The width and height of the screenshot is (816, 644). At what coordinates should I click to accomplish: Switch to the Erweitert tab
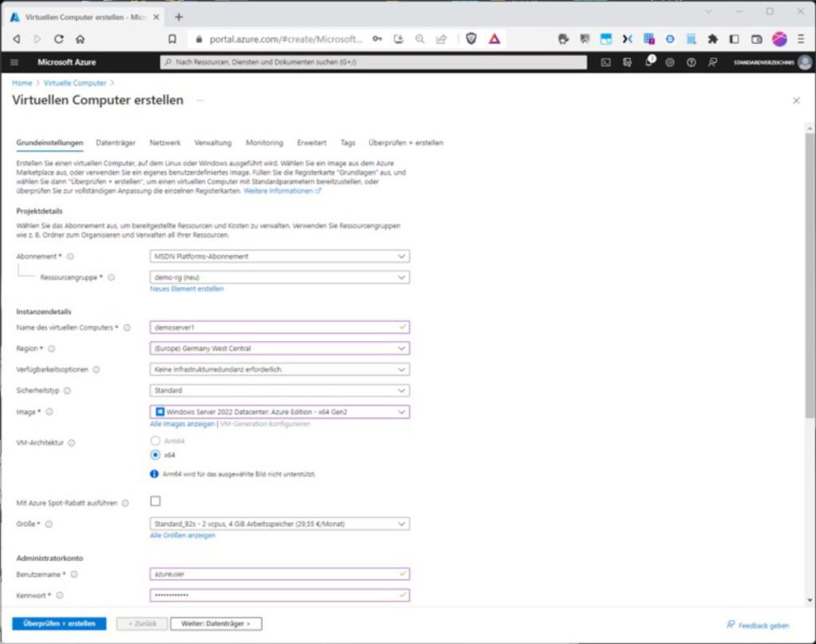point(312,143)
